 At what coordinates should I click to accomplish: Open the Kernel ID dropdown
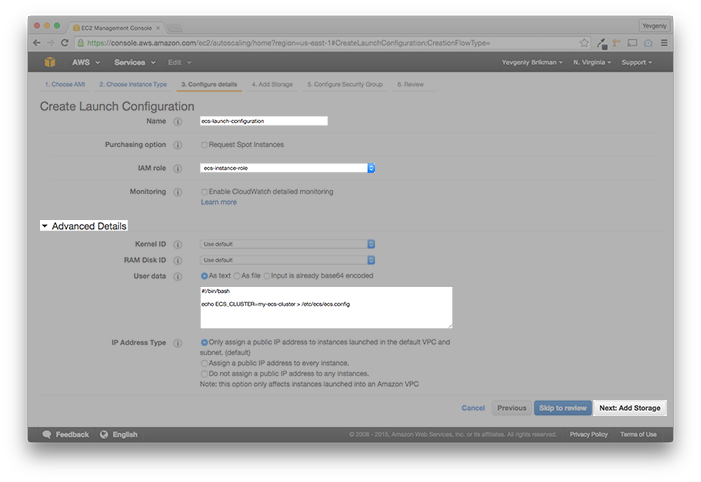(287, 244)
